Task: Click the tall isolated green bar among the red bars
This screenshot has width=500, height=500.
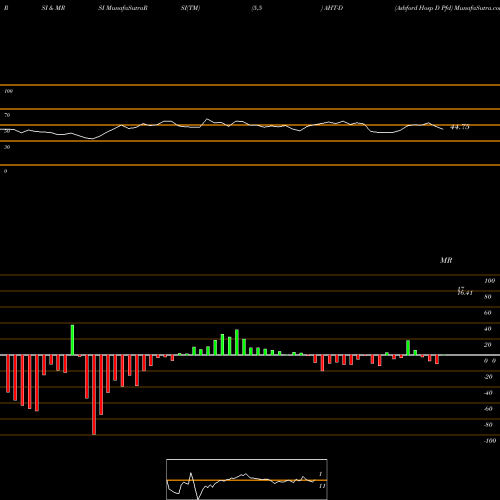Action: tap(72, 340)
